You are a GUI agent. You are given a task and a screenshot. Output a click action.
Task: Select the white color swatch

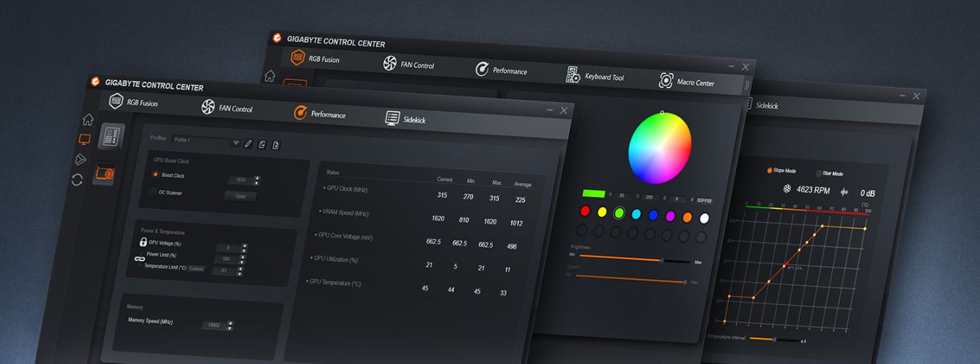pos(705,218)
